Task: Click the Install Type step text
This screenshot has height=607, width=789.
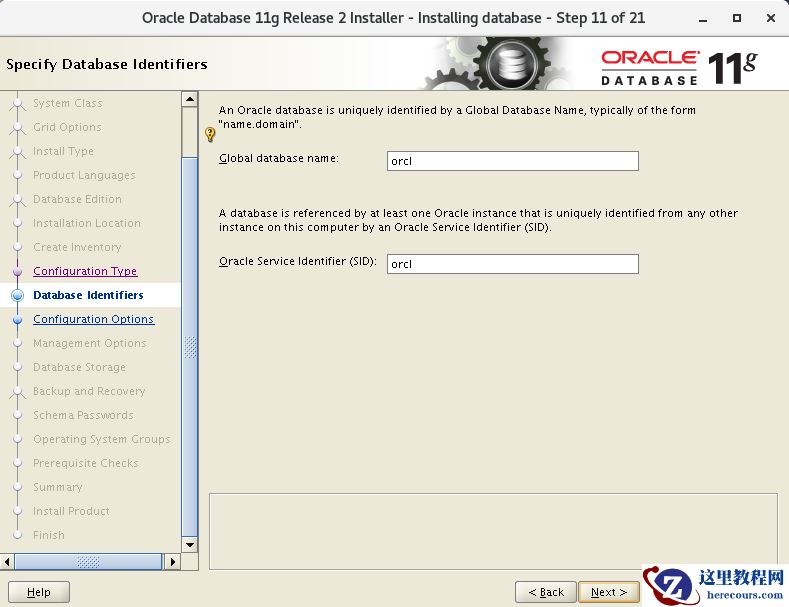Action: 63,151
